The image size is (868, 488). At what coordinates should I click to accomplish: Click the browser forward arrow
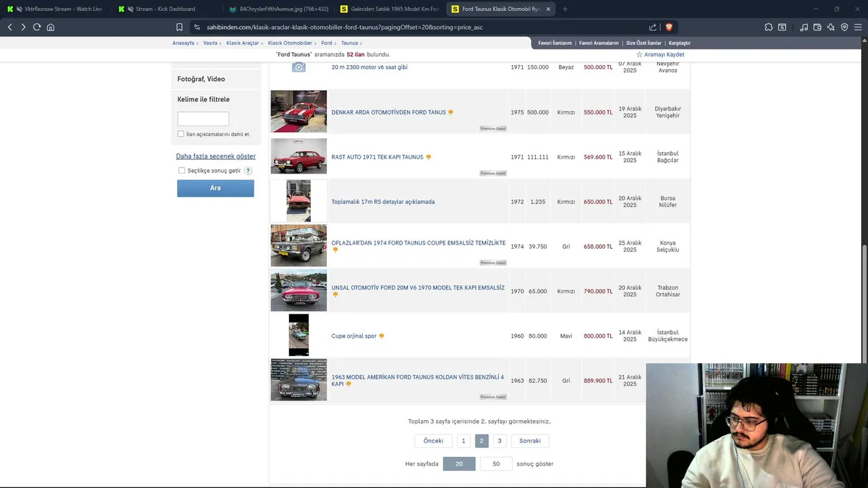23,27
